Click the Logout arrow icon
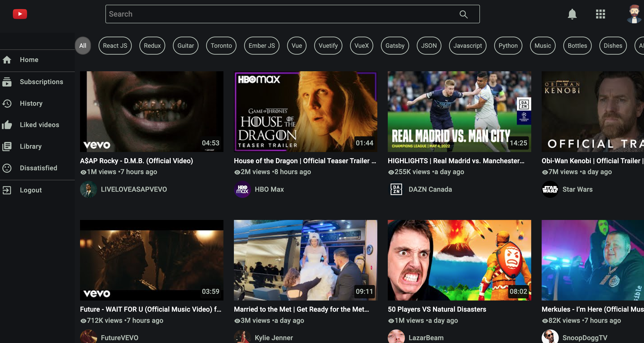This screenshot has height=343, width=644. click(x=7, y=190)
